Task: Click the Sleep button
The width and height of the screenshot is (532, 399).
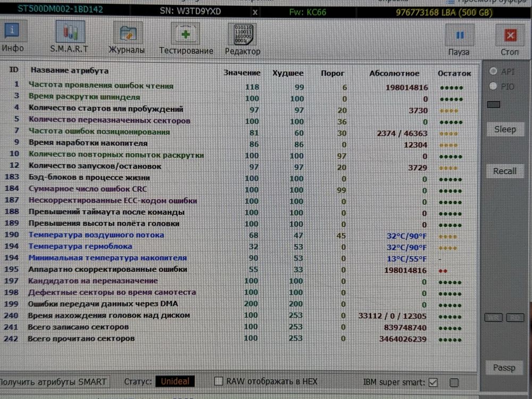Action: [x=504, y=129]
